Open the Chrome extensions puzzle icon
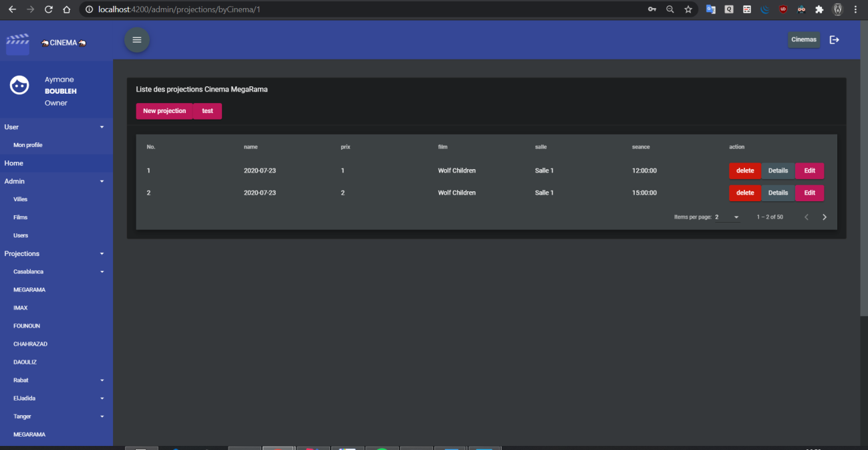 click(819, 9)
